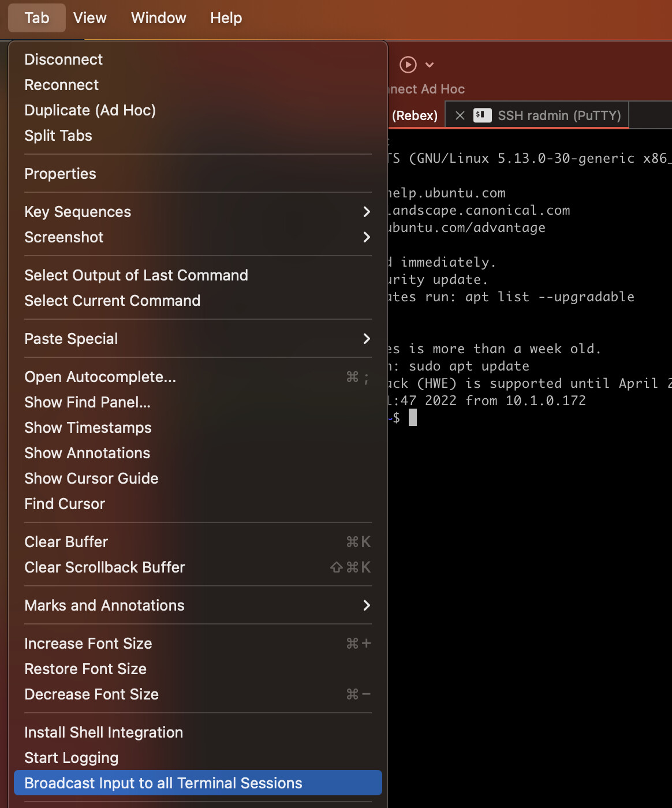Choose Disconnect from the Tab menu
This screenshot has height=808, width=672.
click(x=64, y=59)
